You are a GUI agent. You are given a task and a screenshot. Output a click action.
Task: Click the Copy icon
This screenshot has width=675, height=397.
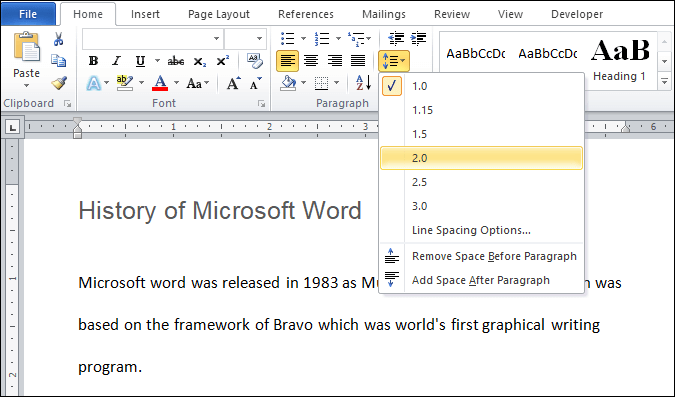(58, 61)
